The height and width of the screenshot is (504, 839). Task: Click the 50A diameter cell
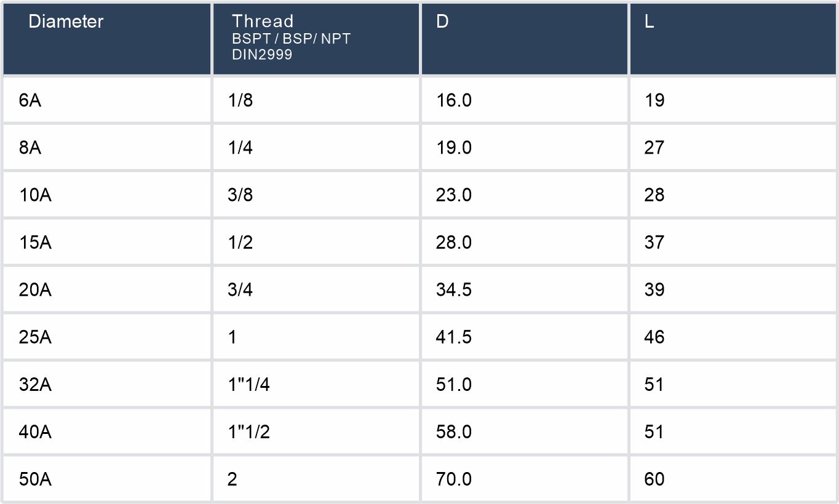[35, 479]
